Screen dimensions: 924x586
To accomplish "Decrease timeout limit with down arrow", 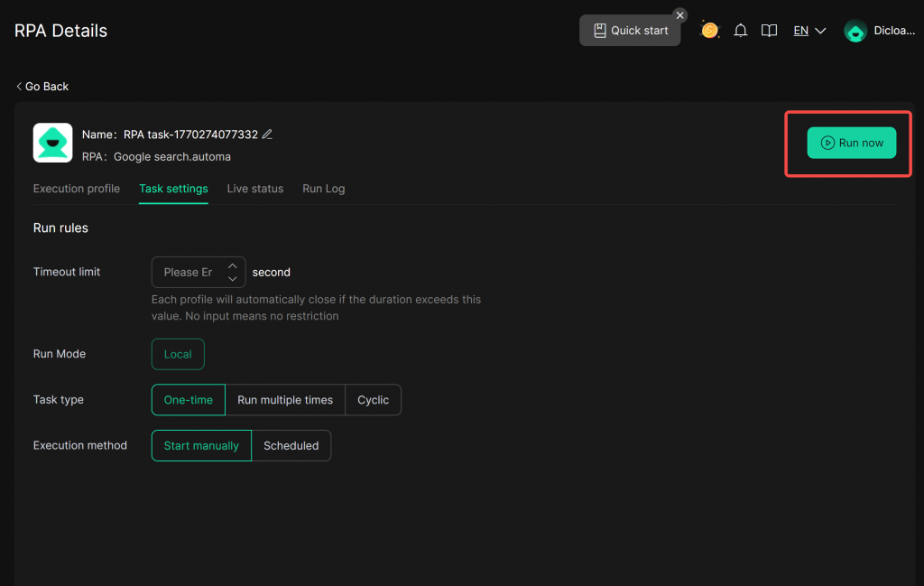I will click(233, 279).
